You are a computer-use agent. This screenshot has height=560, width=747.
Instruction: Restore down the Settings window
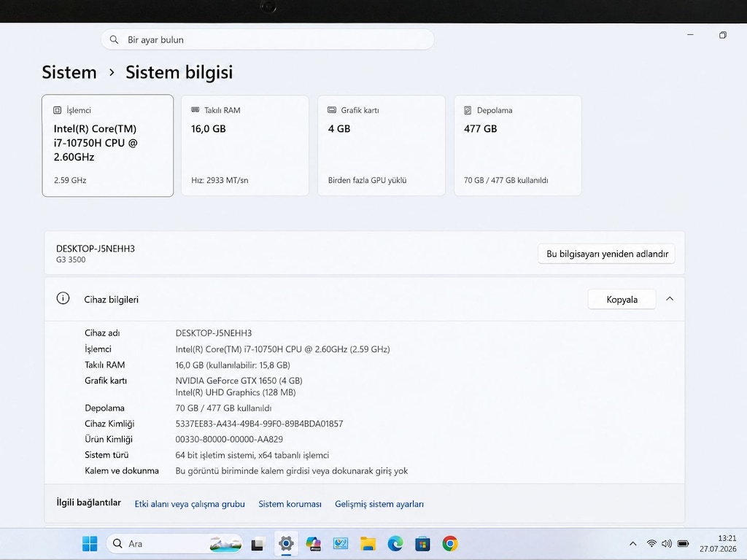pyautogui.click(x=723, y=35)
